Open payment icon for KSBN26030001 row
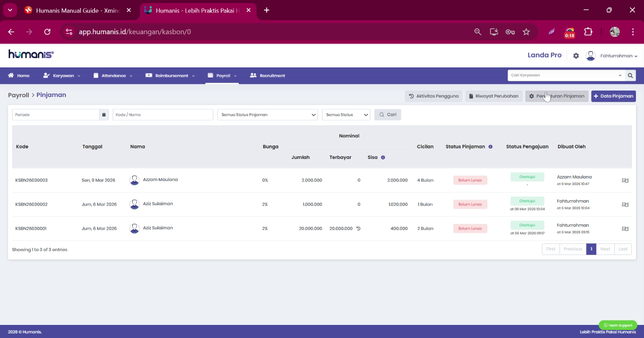The height and width of the screenshot is (338, 644). pos(625,228)
